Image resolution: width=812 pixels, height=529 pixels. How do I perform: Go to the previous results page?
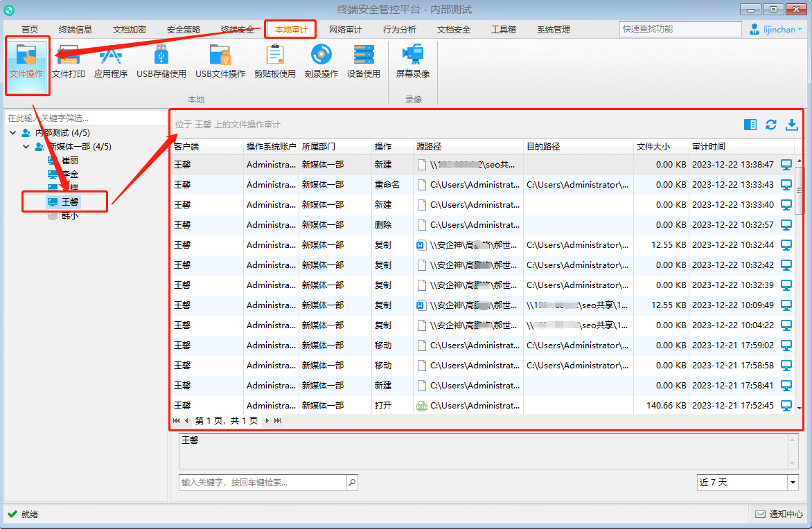186,421
